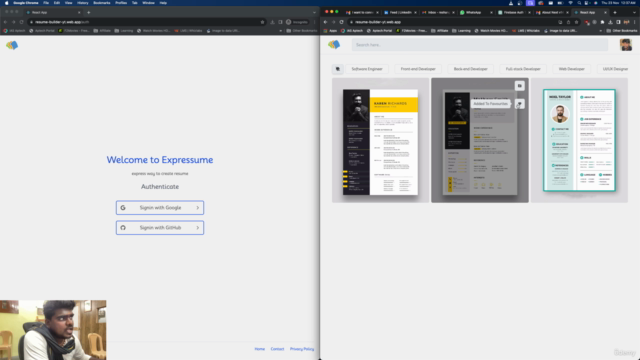Click Signin with Google button

click(160, 208)
